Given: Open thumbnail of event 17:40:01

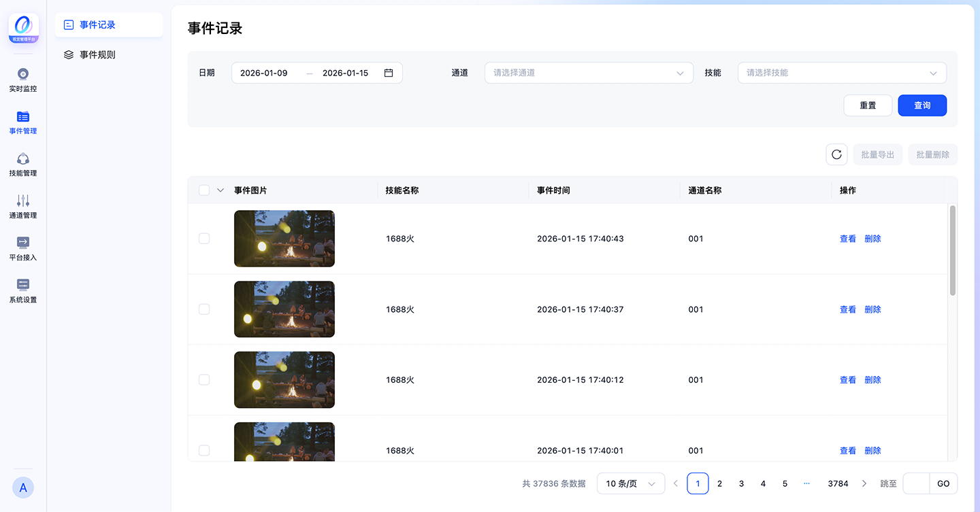Looking at the screenshot, I should coord(284,442).
